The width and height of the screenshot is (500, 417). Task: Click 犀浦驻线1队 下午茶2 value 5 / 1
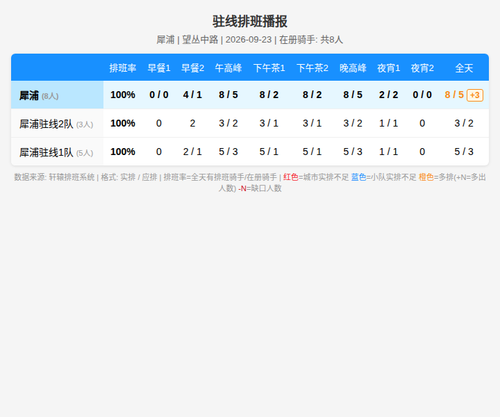tap(312, 152)
